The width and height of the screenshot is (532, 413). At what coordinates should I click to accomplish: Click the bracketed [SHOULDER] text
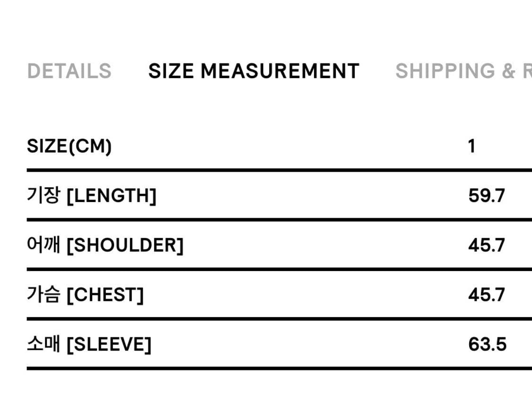coord(125,246)
